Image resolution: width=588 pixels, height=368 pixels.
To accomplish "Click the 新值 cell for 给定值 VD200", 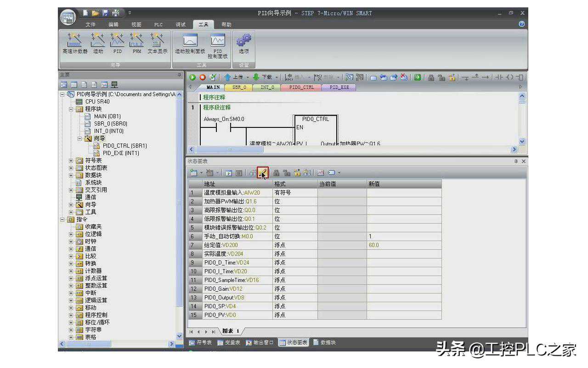I will [x=403, y=245].
